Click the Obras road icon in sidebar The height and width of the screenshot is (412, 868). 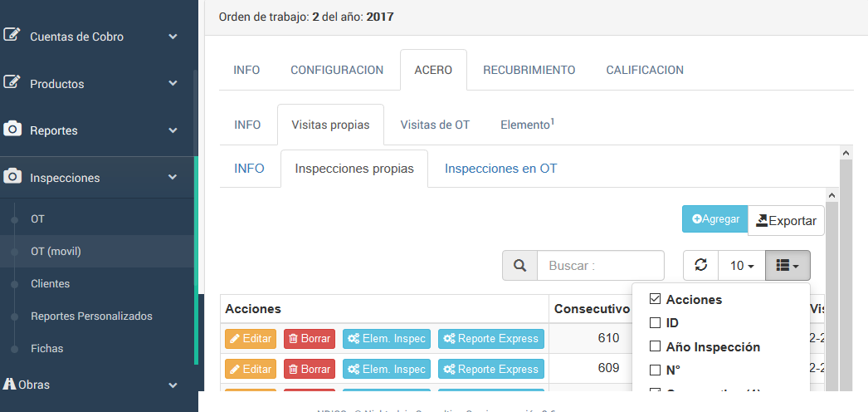point(10,384)
